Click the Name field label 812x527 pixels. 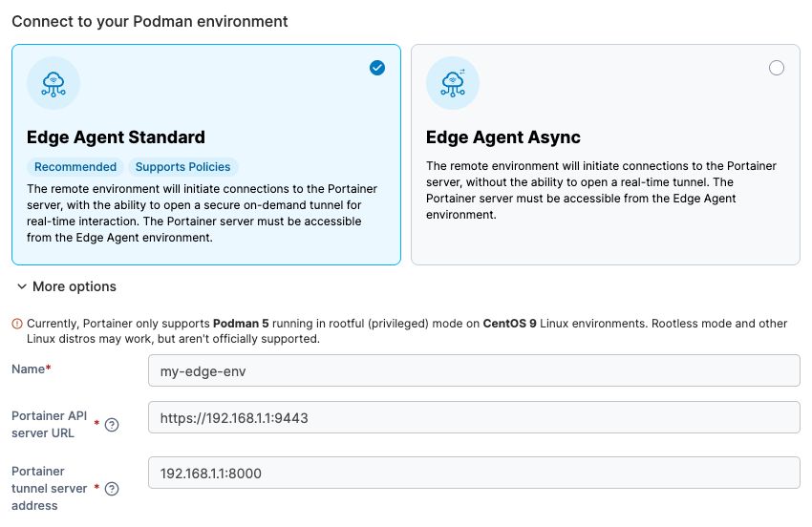tap(31, 369)
